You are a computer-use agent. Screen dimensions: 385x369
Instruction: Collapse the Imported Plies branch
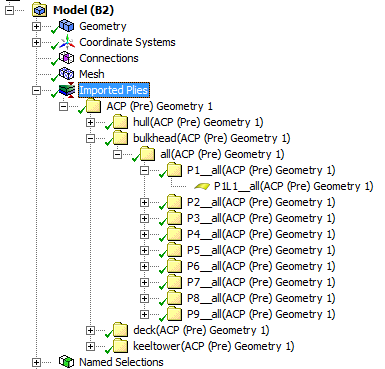[x=36, y=90]
